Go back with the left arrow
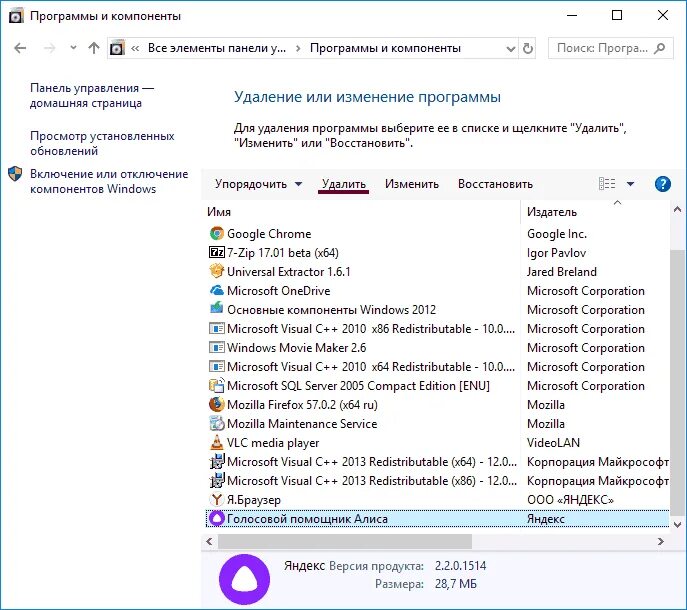This screenshot has width=687, height=610. point(20,48)
